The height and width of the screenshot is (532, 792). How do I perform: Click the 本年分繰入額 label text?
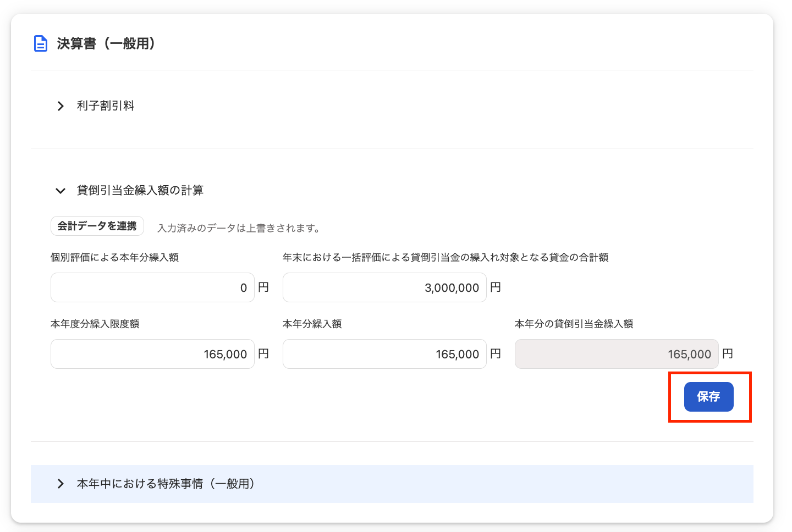312,324
